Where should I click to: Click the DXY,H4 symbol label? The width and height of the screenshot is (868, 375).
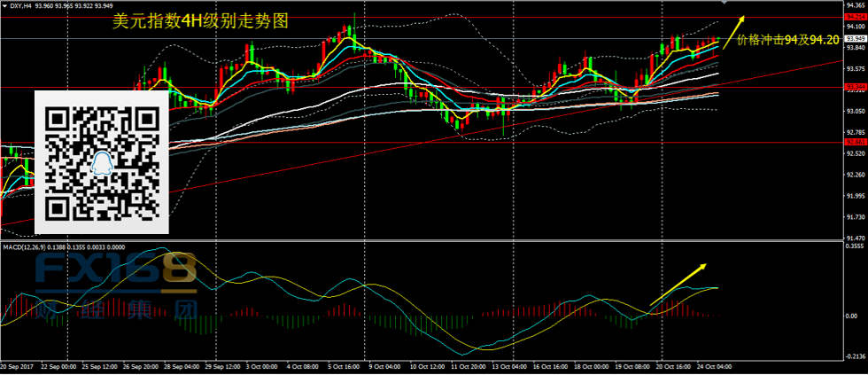[x=21, y=5]
